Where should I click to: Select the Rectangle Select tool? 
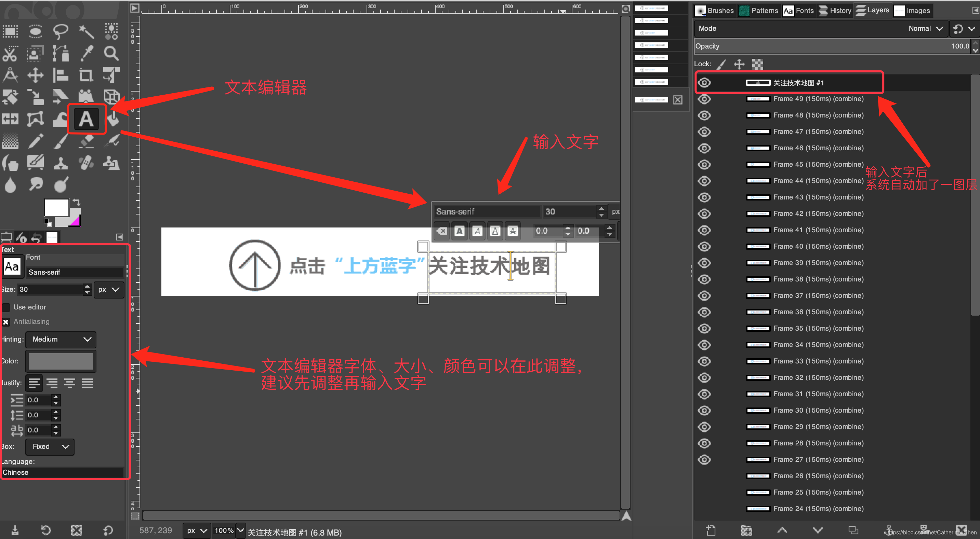tap(10, 31)
